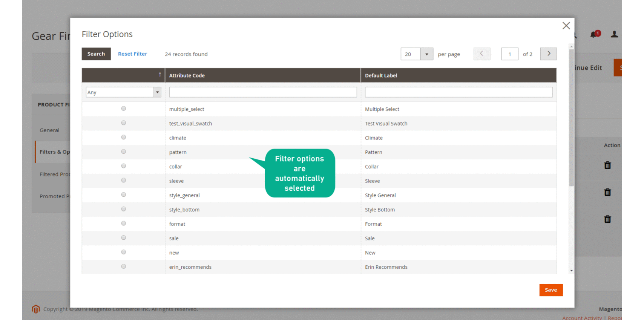The height and width of the screenshot is (320, 644).
Task: Click the 'Sleeve' default label cell
Action: click(372, 181)
